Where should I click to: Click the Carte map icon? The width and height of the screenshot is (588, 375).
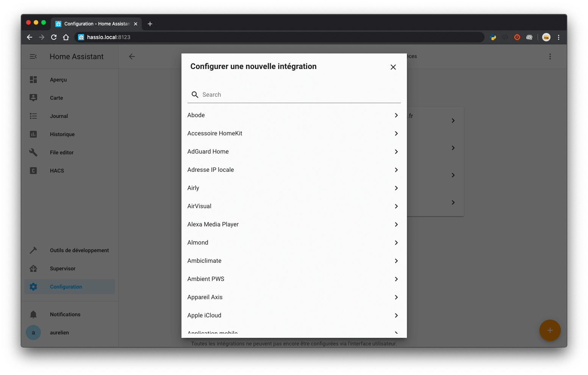point(33,98)
